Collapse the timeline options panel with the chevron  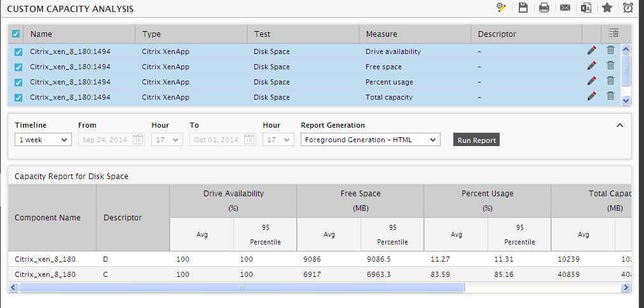click(620, 125)
